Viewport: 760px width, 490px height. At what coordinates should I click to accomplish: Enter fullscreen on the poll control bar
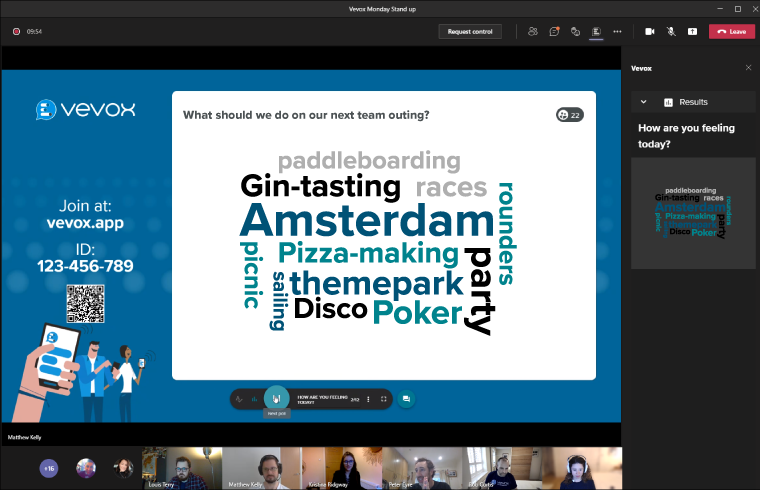tap(384, 398)
